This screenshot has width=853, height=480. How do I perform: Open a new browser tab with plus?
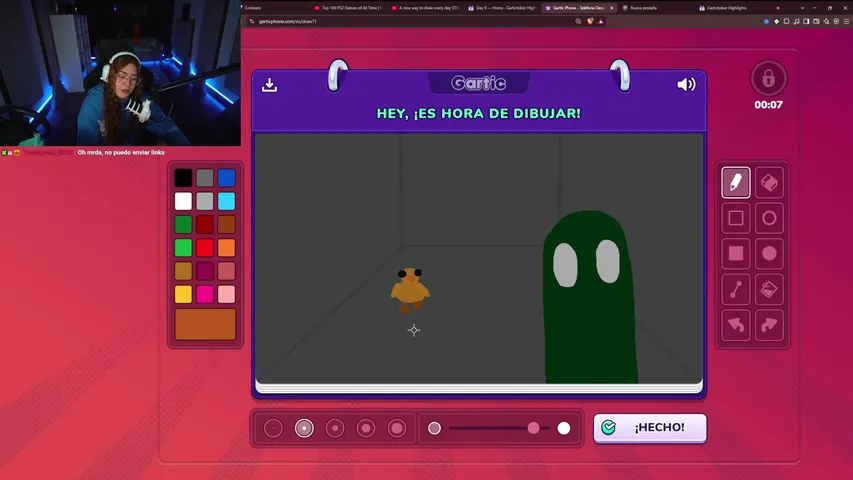click(x=777, y=8)
